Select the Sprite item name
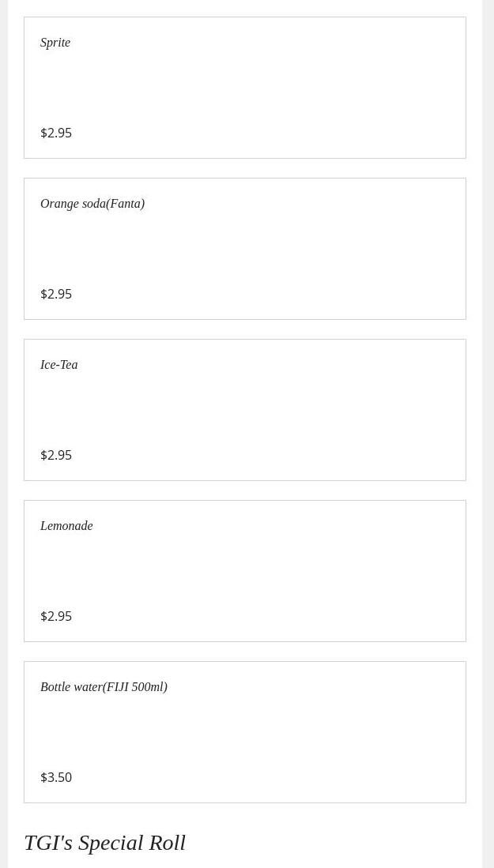The image size is (494, 868). [55, 43]
